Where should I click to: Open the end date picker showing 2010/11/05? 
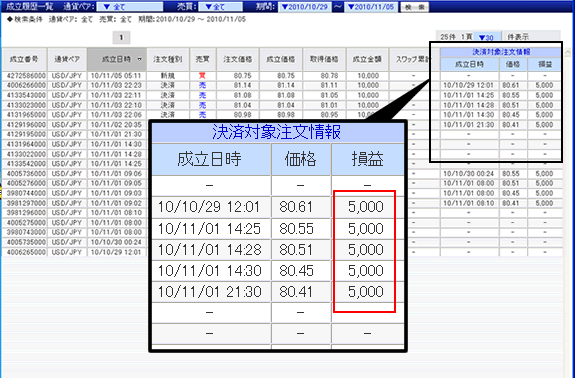(x=370, y=7)
